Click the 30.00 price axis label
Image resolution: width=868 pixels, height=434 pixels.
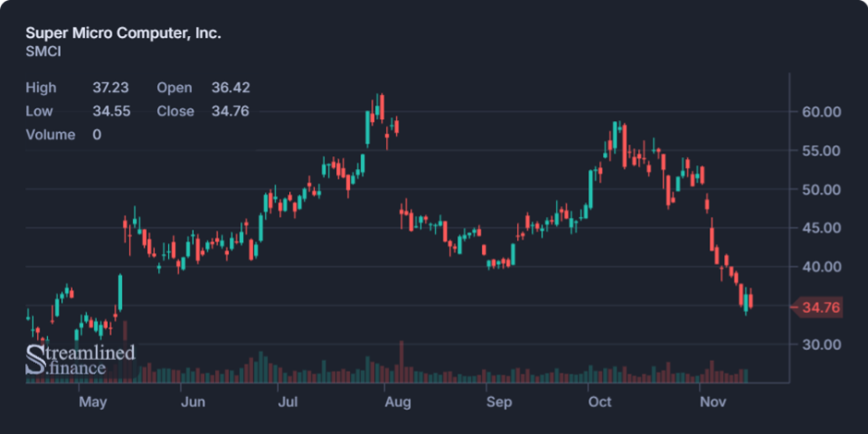[822, 344]
